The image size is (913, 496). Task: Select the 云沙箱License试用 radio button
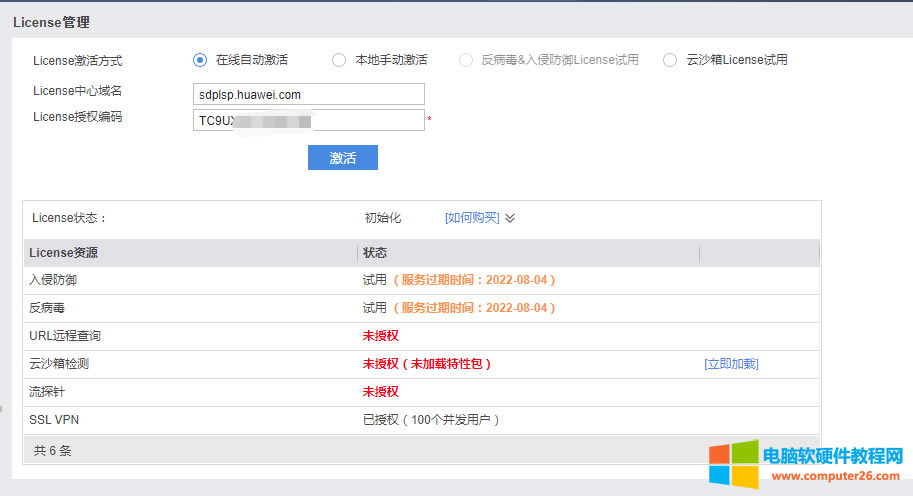[x=670, y=60]
